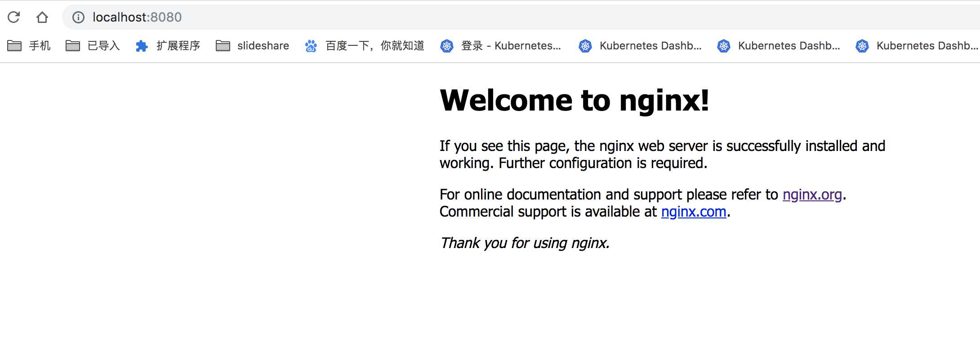Click the 'successfully installed and working' paragraph
980x355 pixels.
pyautogui.click(x=662, y=154)
